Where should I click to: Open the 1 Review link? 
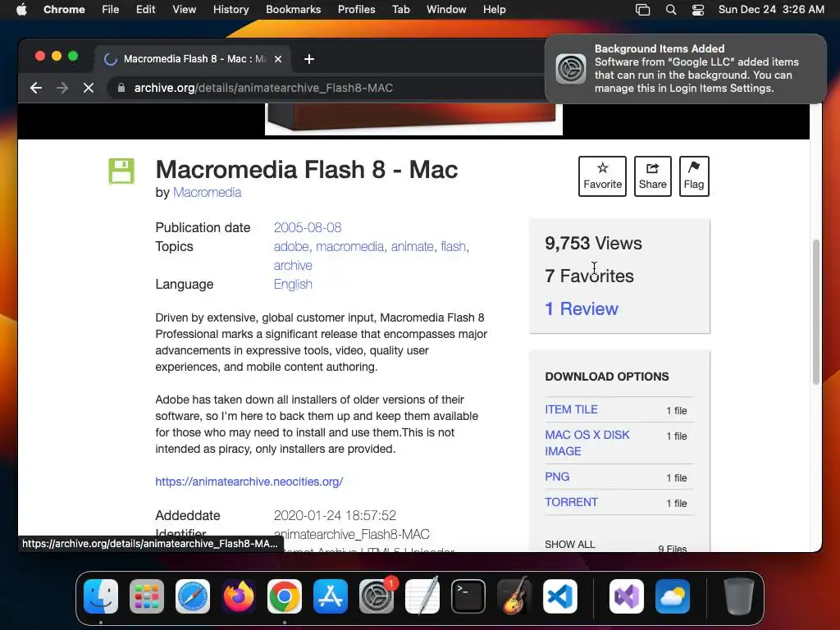(582, 309)
